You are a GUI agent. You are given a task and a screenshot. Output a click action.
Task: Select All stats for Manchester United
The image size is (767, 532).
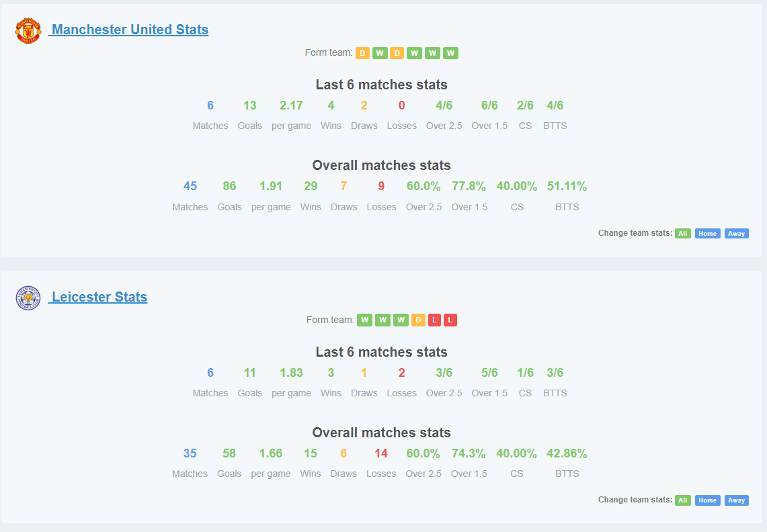(683, 234)
